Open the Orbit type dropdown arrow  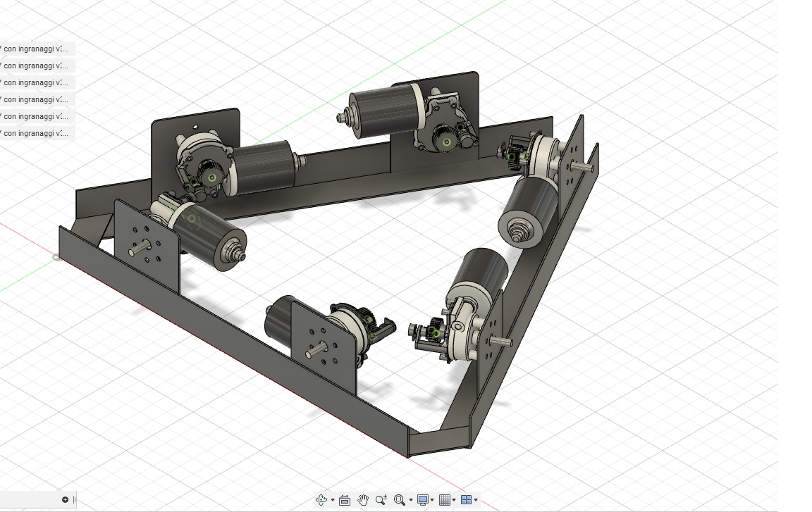[x=333, y=500]
